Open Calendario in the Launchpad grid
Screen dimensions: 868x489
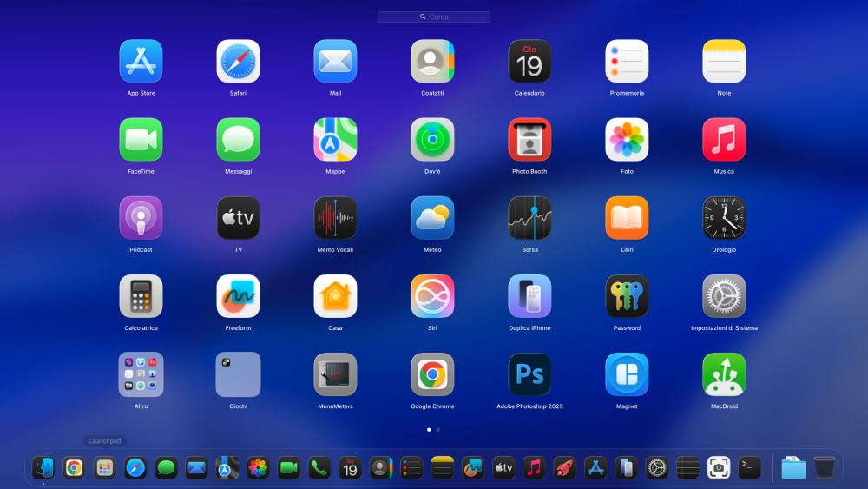(x=529, y=62)
